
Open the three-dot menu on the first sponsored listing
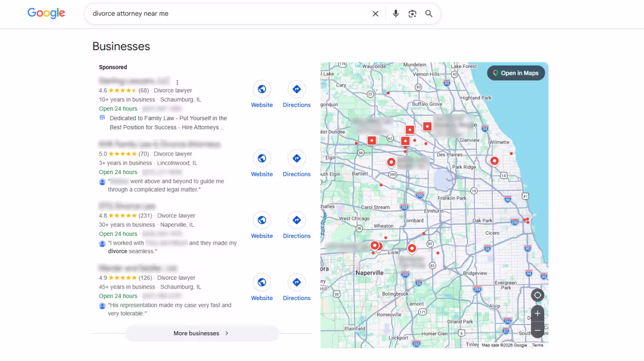(x=177, y=82)
